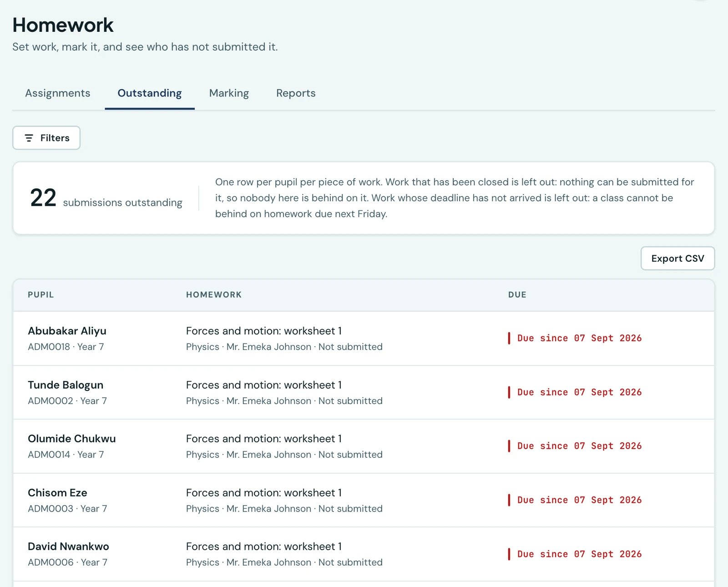Export the list with Export CSV
Screen dimensions: 728x587
pos(677,258)
